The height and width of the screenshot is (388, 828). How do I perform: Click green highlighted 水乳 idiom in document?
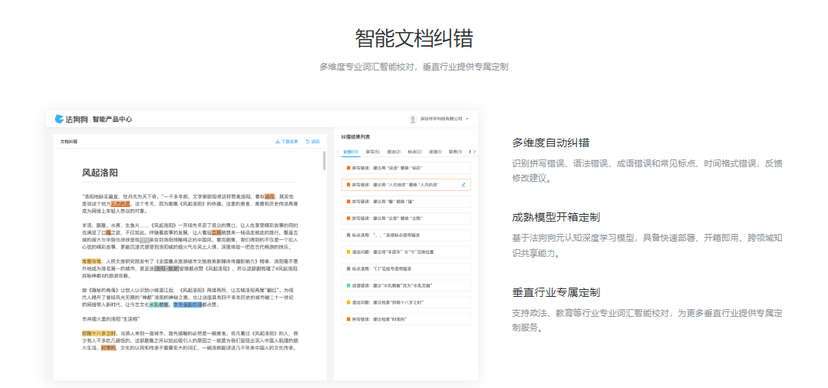click(x=159, y=305)
